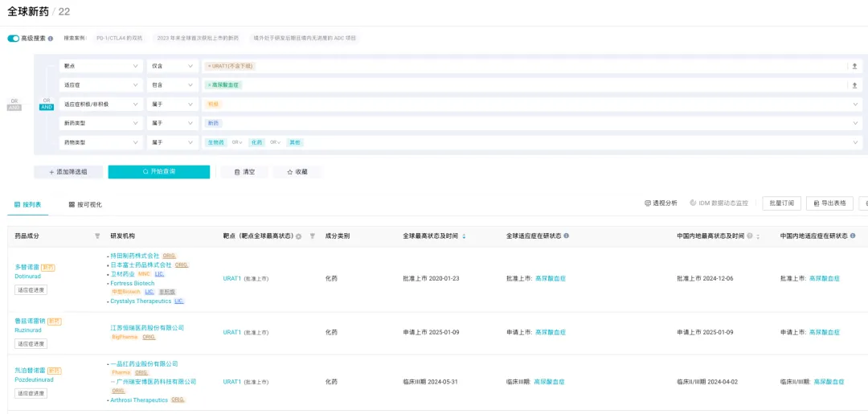Click the 适应症 filter value input field

coord(522,84)
